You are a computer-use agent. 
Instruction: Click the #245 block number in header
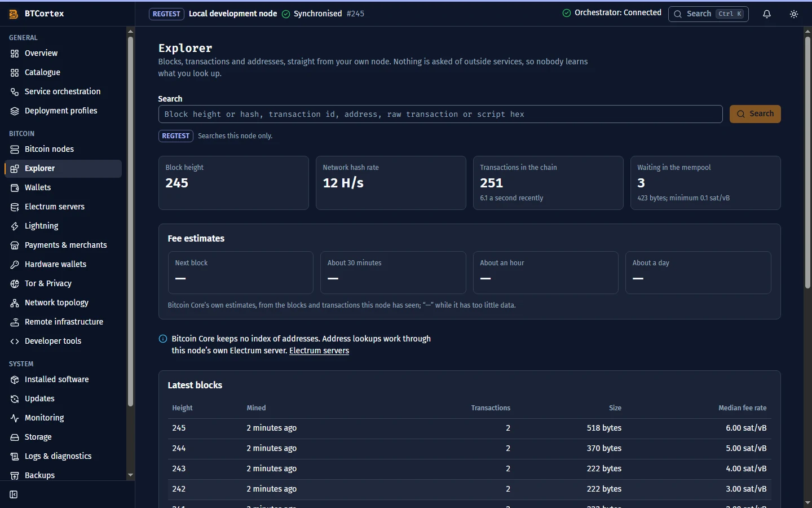pos(355,14)
